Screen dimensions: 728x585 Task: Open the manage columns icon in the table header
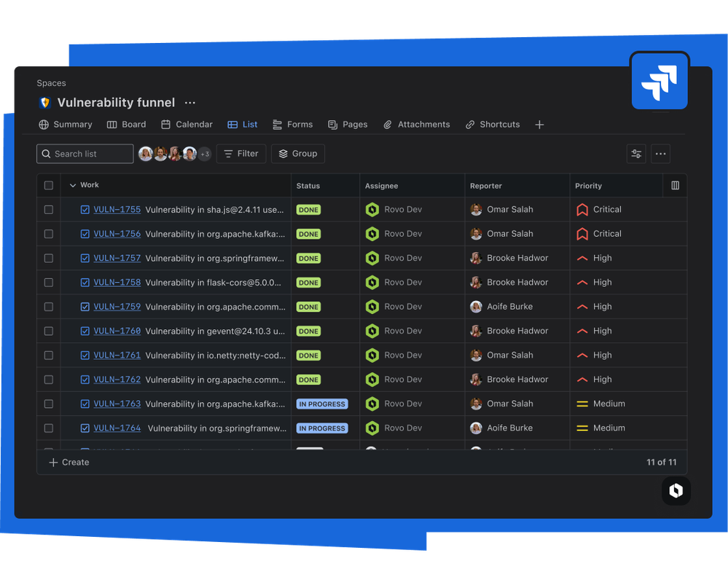tap(674, 185)
